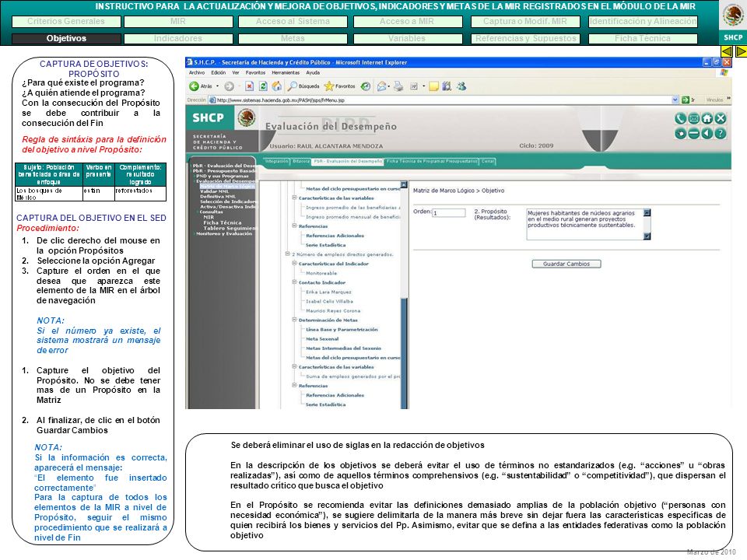Viewport: 747px width, 560px height.
Task: Collapse '2 Número de empleos directos generados' node
Action: coord(287,254)
